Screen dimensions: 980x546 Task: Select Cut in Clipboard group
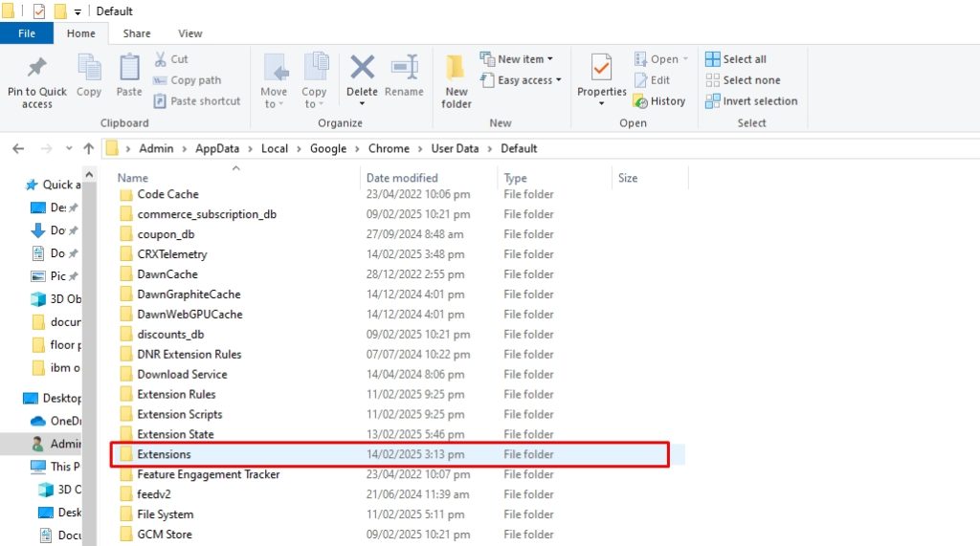170,59
